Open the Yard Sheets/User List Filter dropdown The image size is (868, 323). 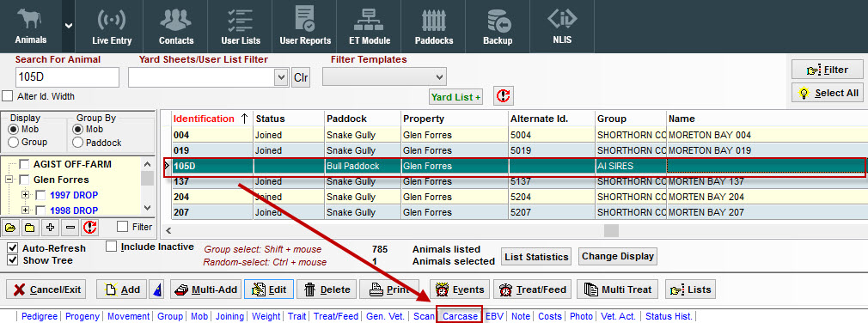tap(281, 77)
